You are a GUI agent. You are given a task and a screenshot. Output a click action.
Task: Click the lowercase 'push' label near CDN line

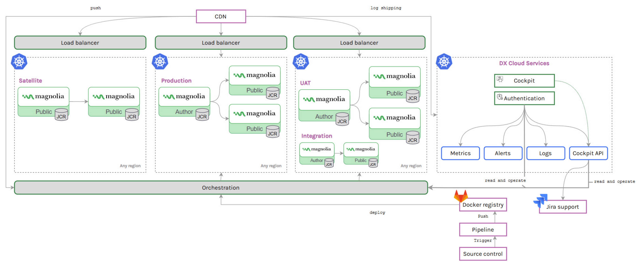click(x=95, y=8)
